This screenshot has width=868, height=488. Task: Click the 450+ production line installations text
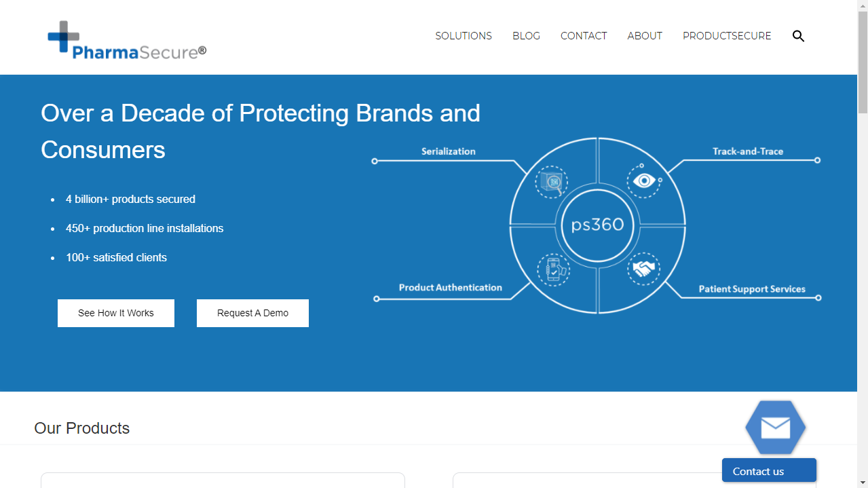145,228
